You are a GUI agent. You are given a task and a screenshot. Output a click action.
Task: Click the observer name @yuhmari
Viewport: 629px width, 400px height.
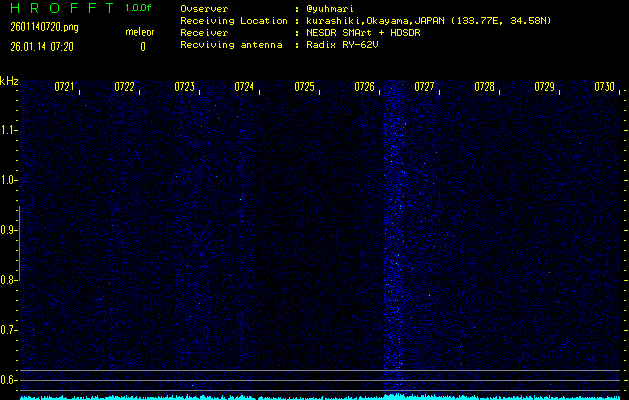330,8
